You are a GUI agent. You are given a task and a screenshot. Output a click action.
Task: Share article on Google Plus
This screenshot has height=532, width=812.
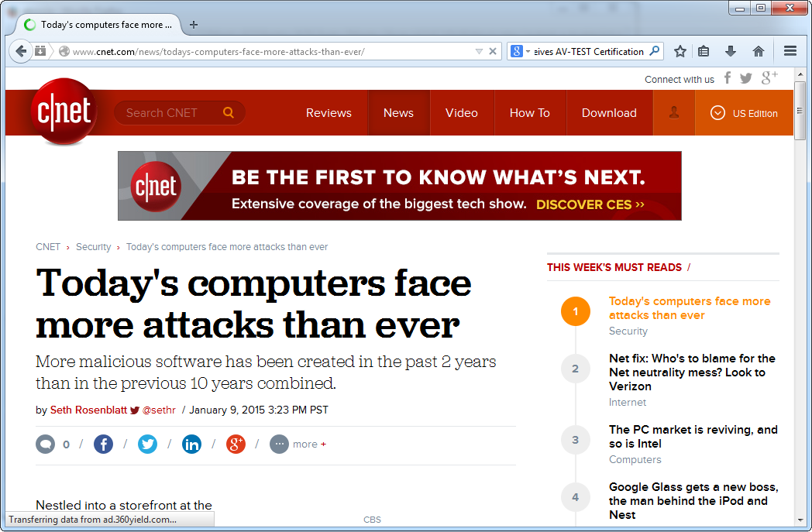pos(236,444)
